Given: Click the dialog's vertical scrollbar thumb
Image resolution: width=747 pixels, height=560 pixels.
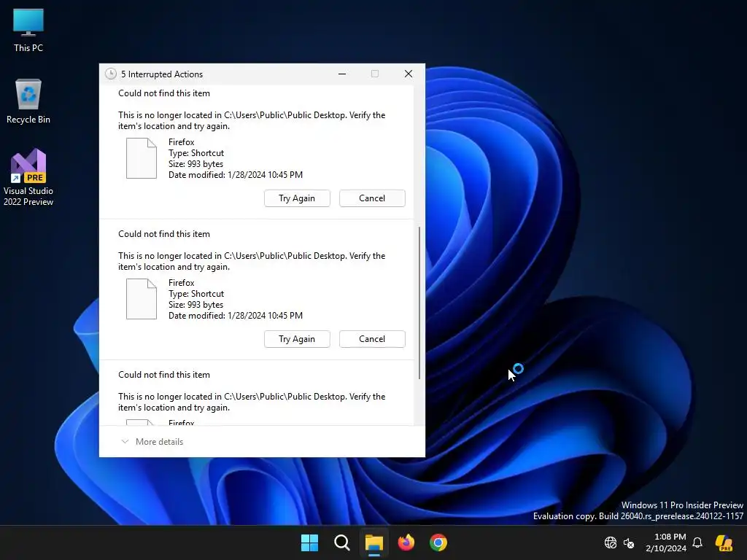Looking at the screenshot, I should 419,303.
